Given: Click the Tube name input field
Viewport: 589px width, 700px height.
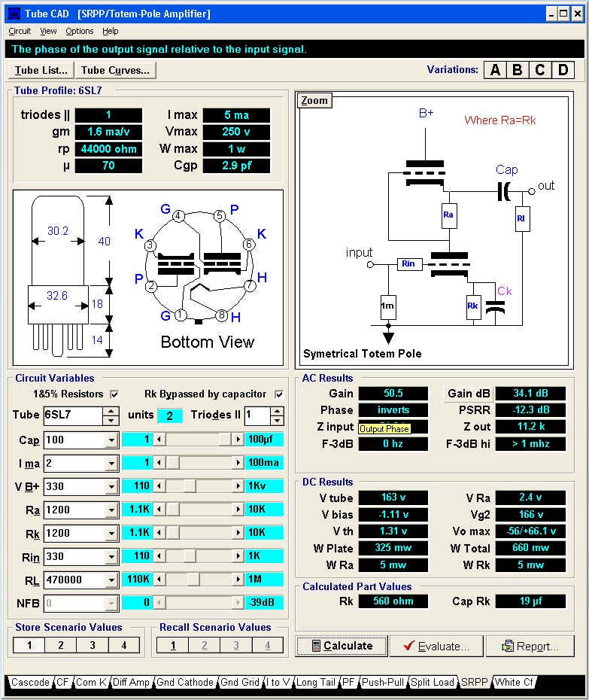Looking at the screenshot, I should [71, 415].
